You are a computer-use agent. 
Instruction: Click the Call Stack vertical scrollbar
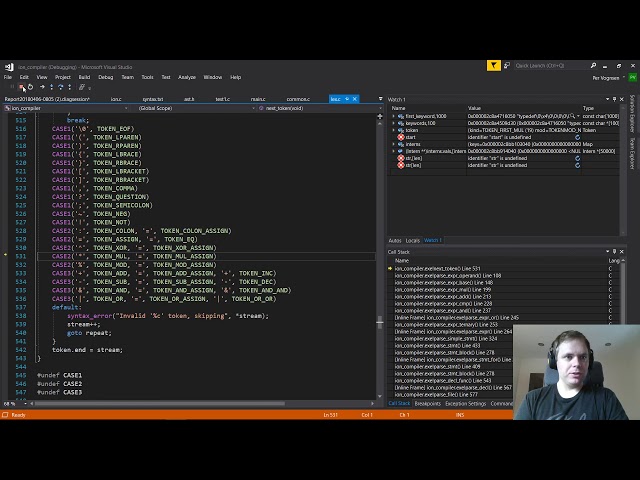(x=622, y=292)
